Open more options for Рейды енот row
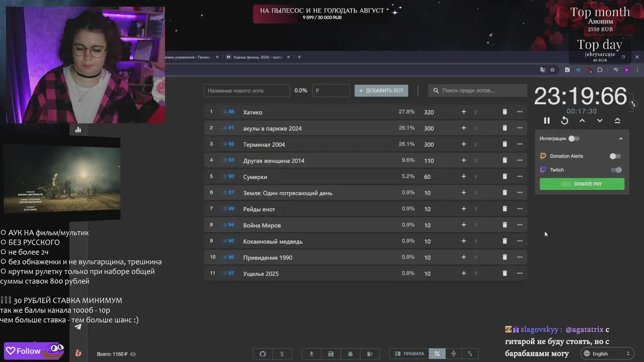The width and height of the screenshot is (644, 362). 520,209
